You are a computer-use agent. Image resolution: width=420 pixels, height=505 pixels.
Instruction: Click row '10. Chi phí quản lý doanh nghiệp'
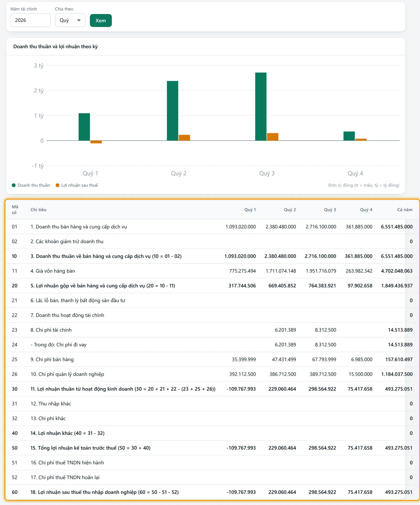(212, 374)
